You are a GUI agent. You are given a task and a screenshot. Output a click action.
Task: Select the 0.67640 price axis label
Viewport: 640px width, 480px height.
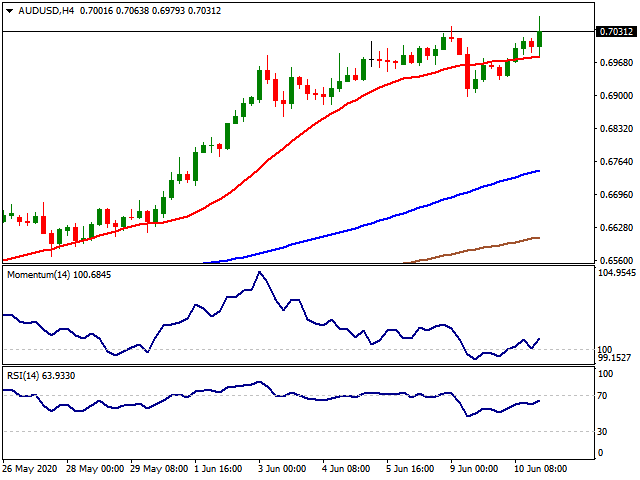(x=616, y=162)
